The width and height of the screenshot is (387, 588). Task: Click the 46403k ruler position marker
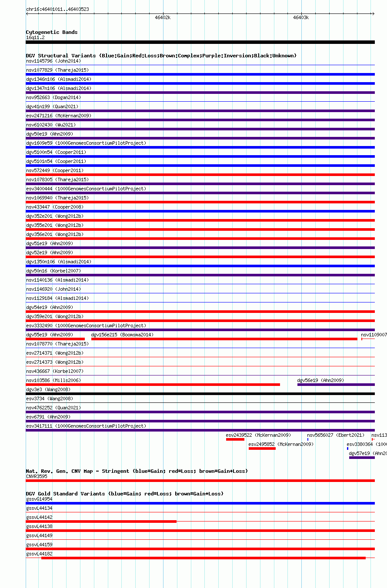[301, 17]
